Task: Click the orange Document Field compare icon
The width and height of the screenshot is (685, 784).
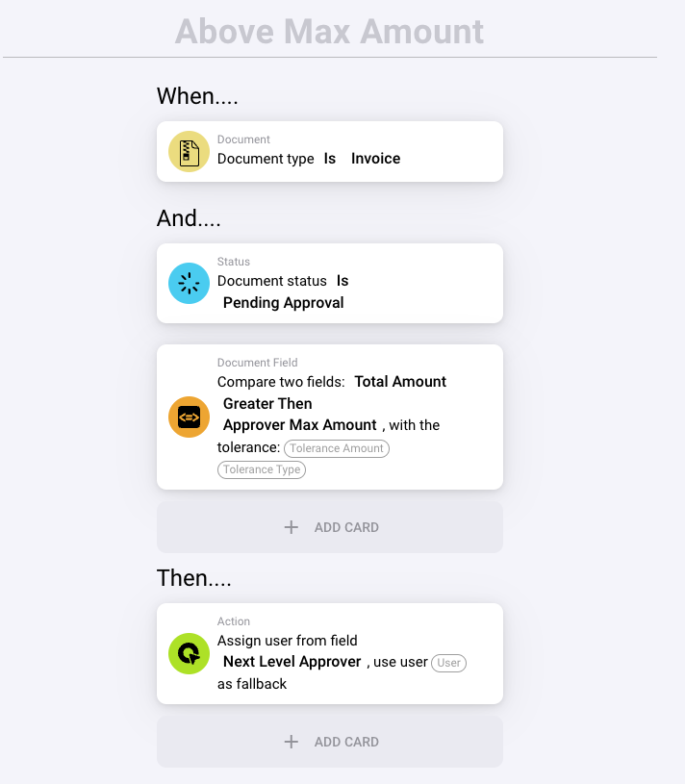Action: tap(190, 417)
